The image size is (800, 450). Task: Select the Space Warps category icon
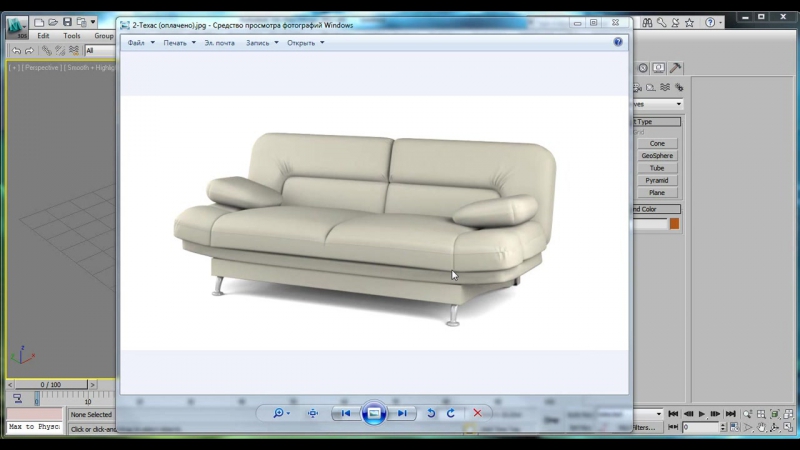[665, 87]
